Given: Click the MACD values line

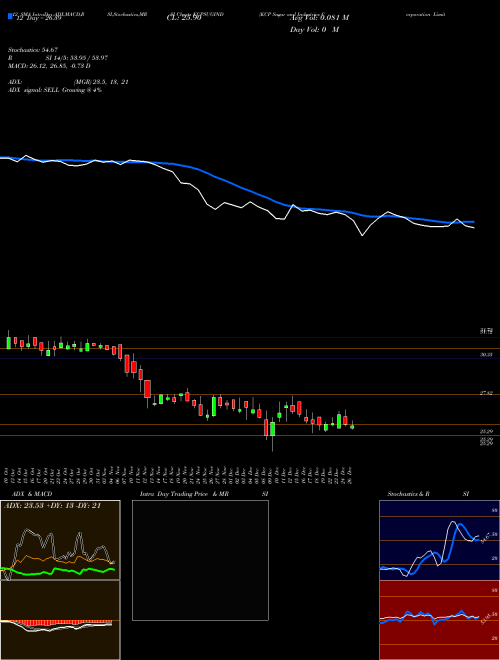Looking at the screenshot, I should (49, 66).
